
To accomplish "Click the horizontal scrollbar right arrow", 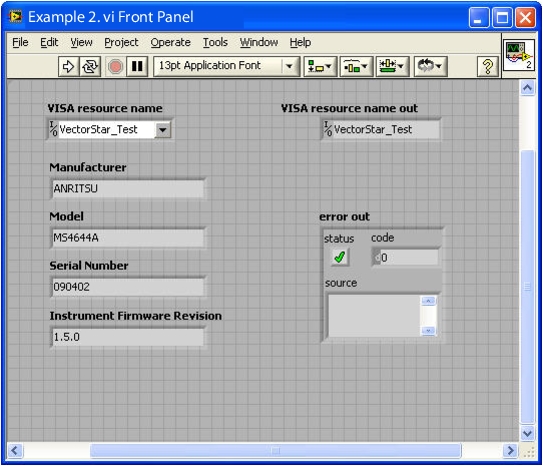I will tap(510, 450).
